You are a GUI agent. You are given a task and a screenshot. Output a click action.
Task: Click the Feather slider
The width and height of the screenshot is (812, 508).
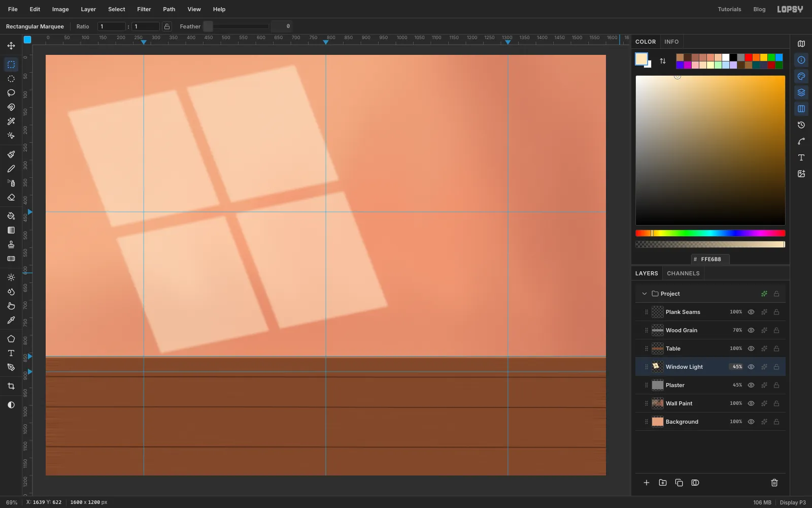[x=236, y=26]
